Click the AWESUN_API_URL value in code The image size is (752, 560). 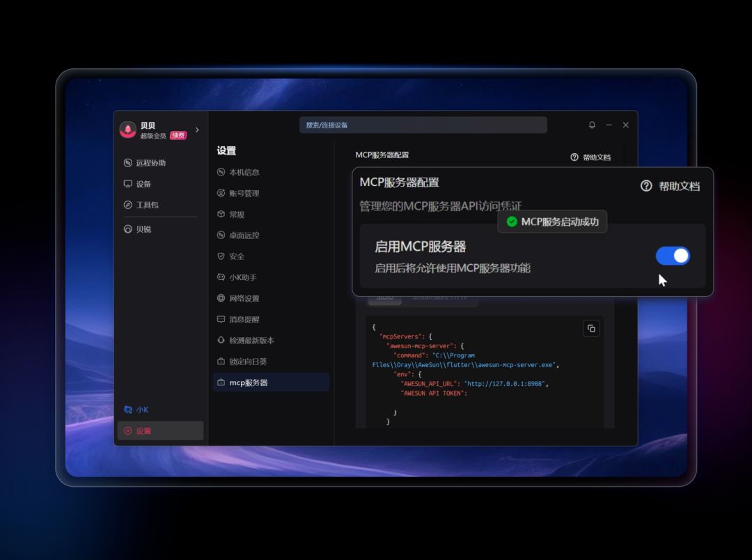click(x=506, y=383)
